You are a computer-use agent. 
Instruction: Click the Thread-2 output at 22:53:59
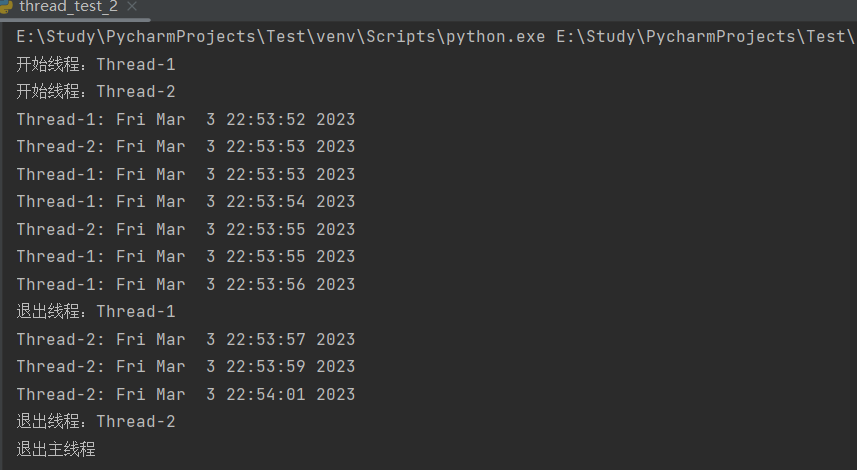click(x=186, y=366)
